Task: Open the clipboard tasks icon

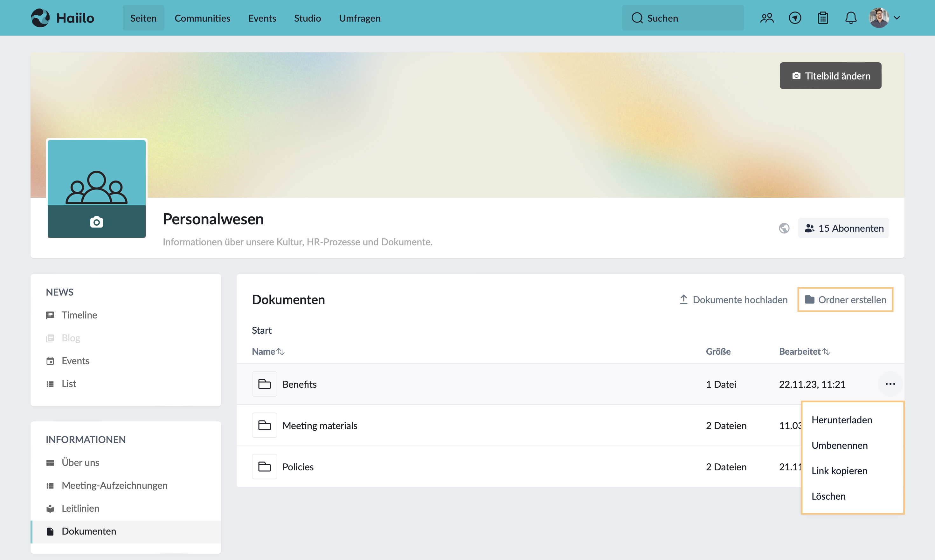Action: tap(822, 18)
